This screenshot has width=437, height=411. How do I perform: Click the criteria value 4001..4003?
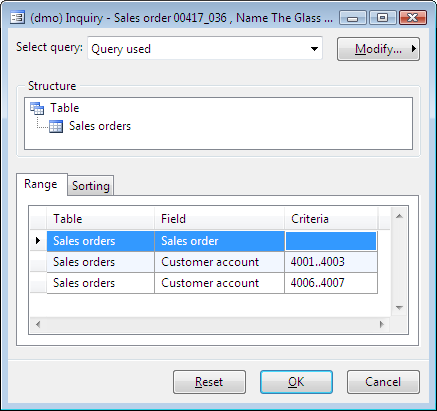[x=317, y=262]
